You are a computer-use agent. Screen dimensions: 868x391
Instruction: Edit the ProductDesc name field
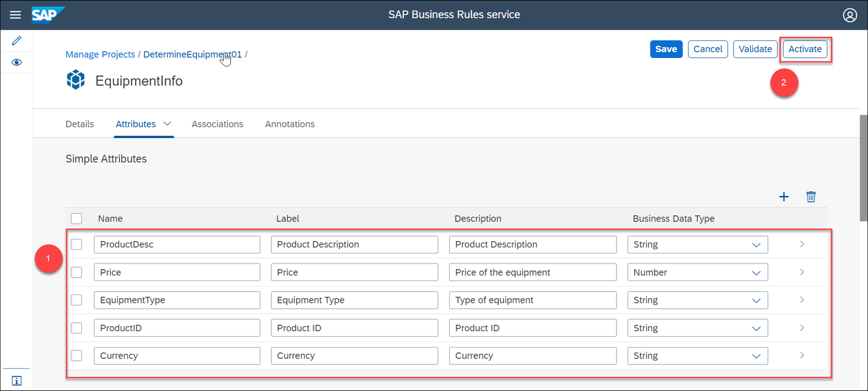(177, 244)
